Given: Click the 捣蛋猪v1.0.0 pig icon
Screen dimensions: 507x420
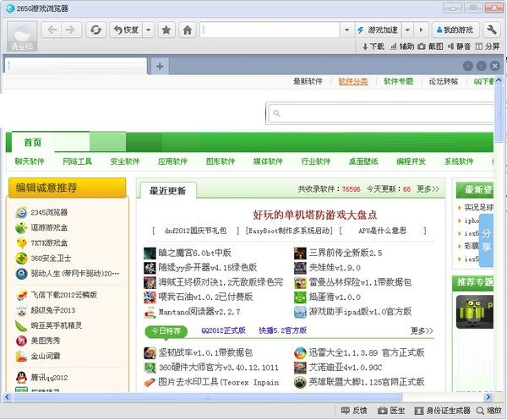Looking at the screenshot, I should point(300,297).
